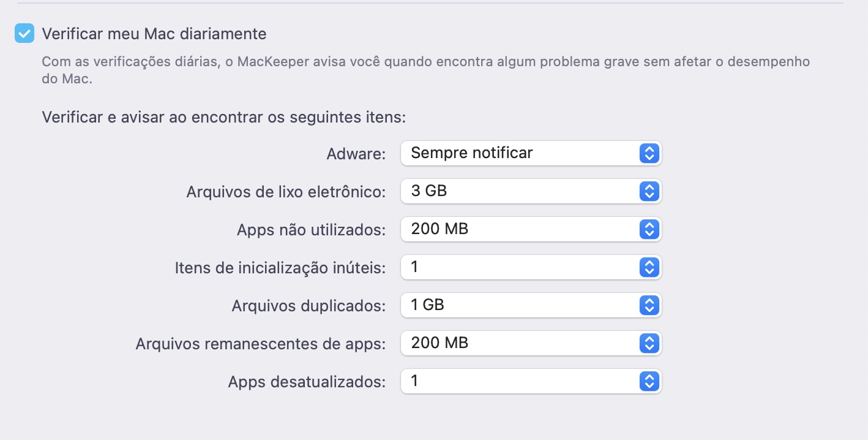This screenshot has width=868, height=440.
Task: Click the blue arrows beside '3 GB' junk files
Action: [x=649, y=191]
